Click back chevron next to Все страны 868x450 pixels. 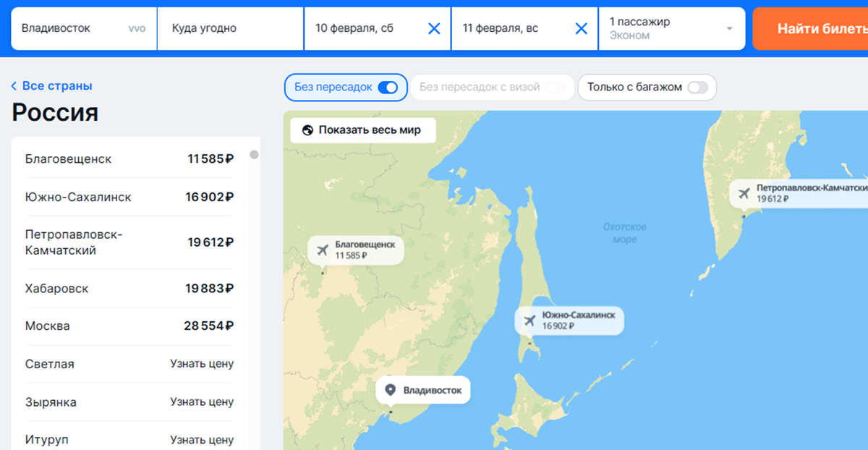(13, 85)
